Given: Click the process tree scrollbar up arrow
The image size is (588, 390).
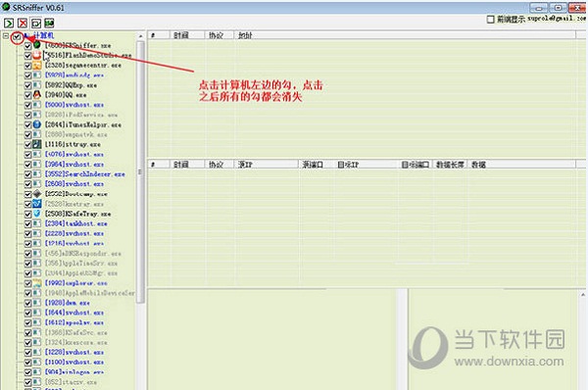Looking at the screenshot, I should coord(140,36).
